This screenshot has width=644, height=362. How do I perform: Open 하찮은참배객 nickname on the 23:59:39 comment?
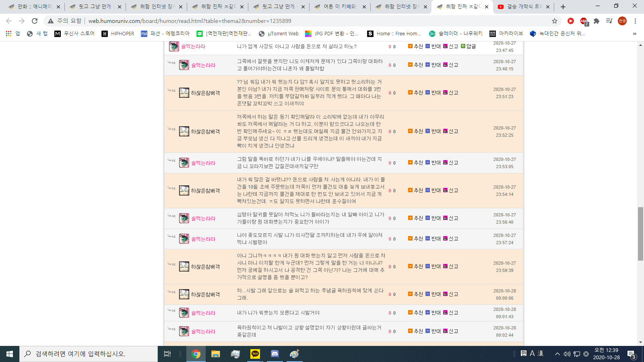(205, 267)
